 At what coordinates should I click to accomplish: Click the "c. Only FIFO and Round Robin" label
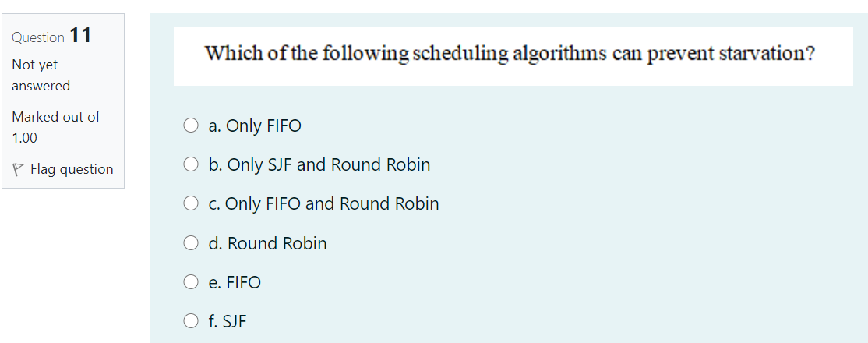coord(323,203)
